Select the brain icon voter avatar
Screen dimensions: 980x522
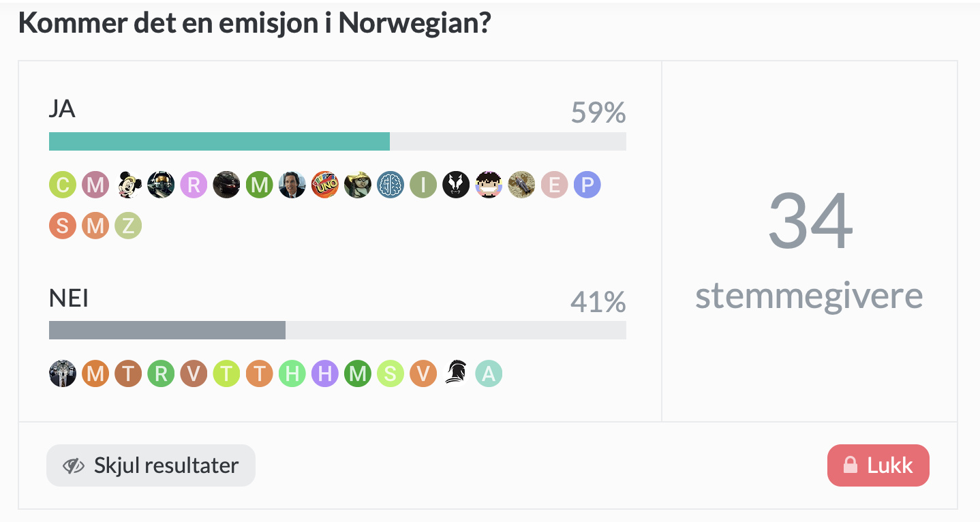pos(391,185)
